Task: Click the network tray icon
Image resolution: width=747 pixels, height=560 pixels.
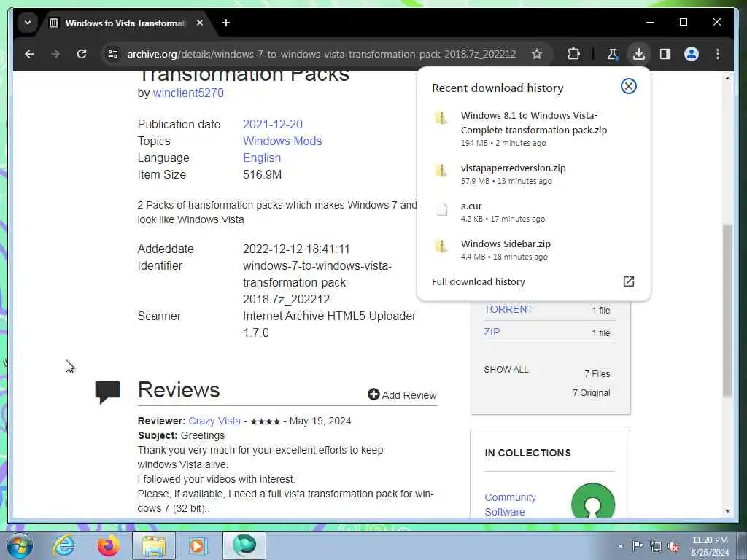Action: (656, 547)
